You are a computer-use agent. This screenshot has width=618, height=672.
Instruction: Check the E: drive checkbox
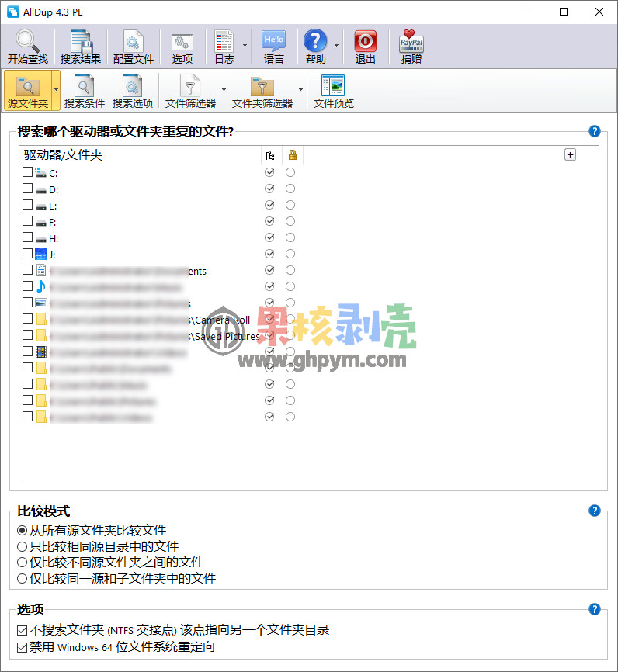[27, 205]
